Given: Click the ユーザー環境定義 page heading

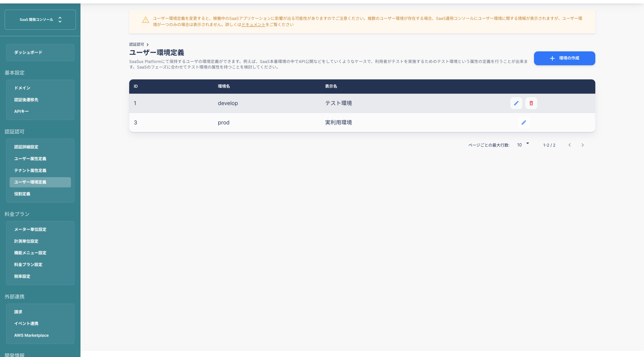Looking at the screenshot, I should click(x=157, y=53).
